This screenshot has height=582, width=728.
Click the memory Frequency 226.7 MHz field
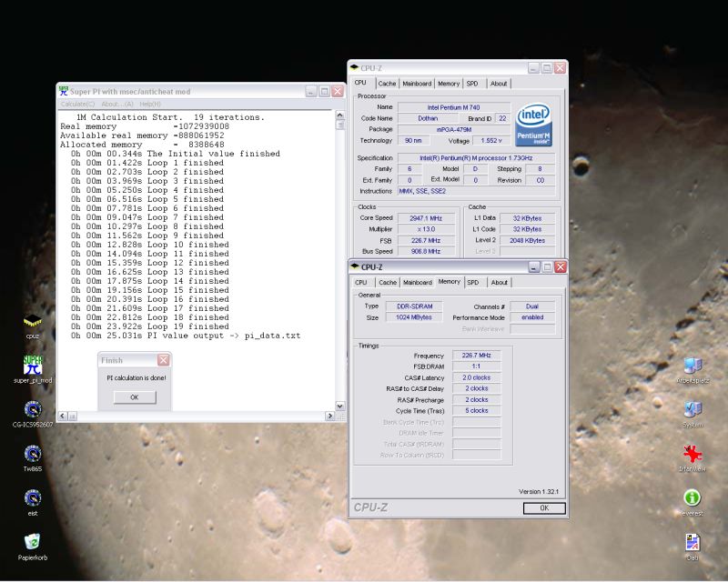point(476,355)
